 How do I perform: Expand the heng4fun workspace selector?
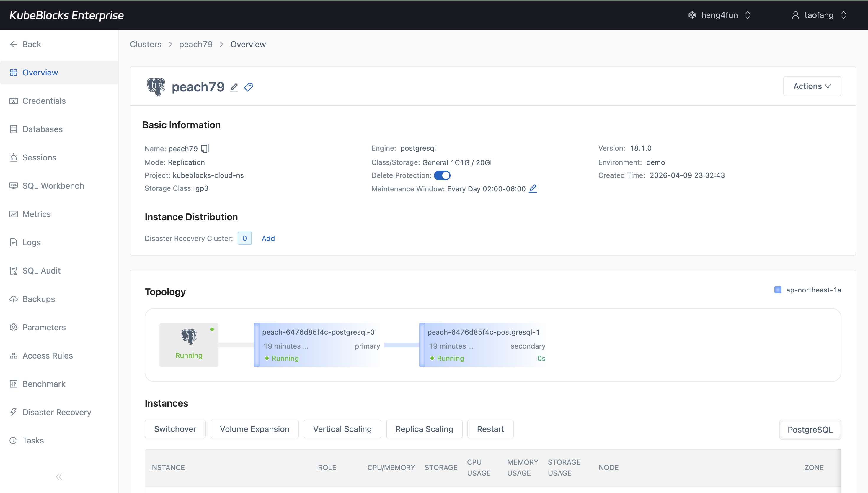point(748,15)
